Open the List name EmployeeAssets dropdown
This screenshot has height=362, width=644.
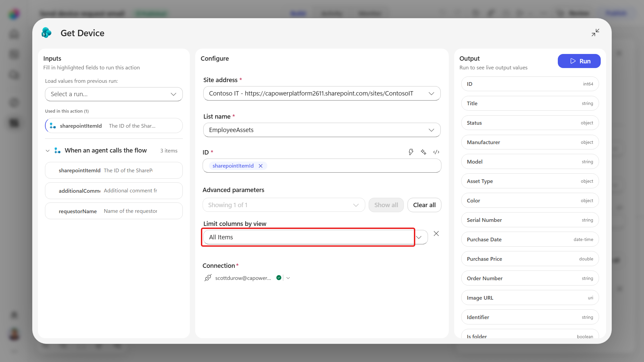[x=322, y=130]
